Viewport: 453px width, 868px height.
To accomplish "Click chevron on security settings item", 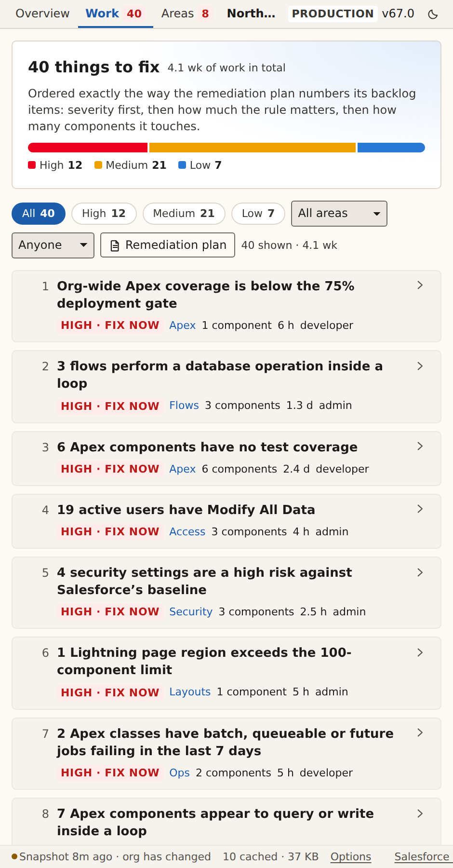I will (420, 572).
